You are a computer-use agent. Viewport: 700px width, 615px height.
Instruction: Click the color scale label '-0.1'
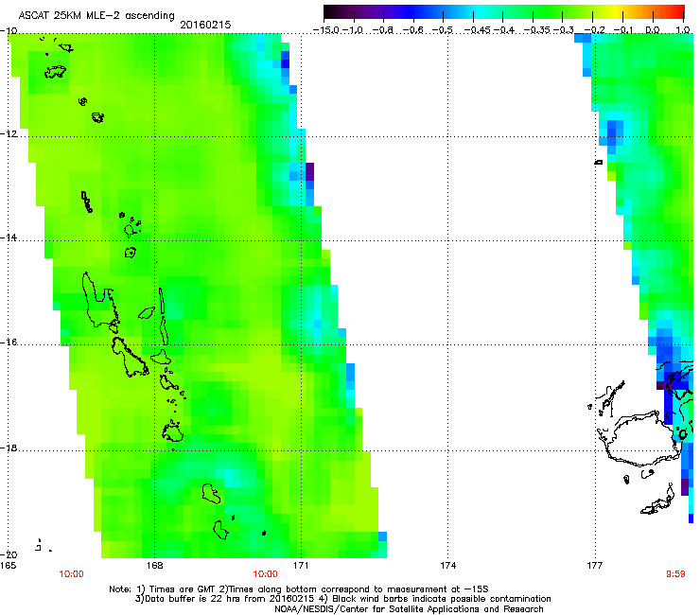click(x=623, y=30)
